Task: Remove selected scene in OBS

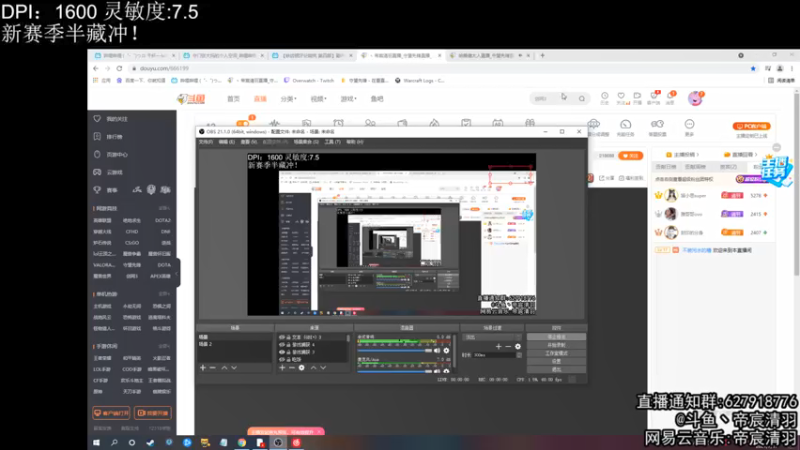Action: point(213,367)
